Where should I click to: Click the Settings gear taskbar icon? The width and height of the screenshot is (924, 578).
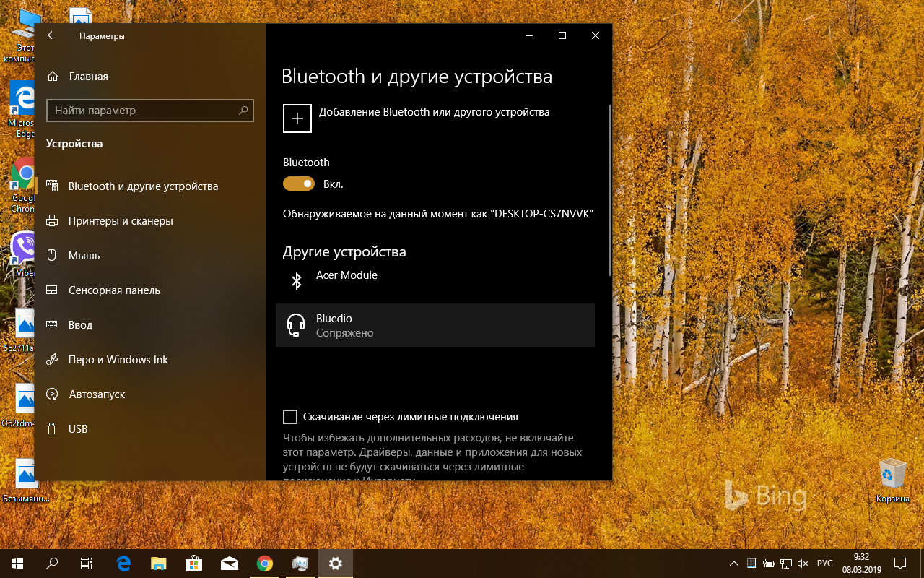coord(335,564)
